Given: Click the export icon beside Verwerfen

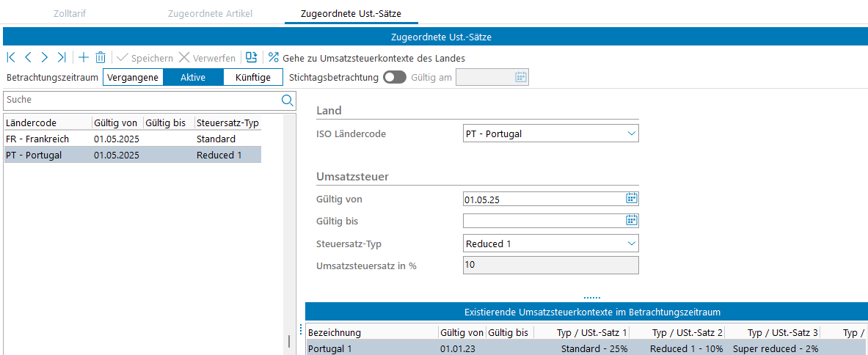Looking at the screenshot, I should point(252,58).
